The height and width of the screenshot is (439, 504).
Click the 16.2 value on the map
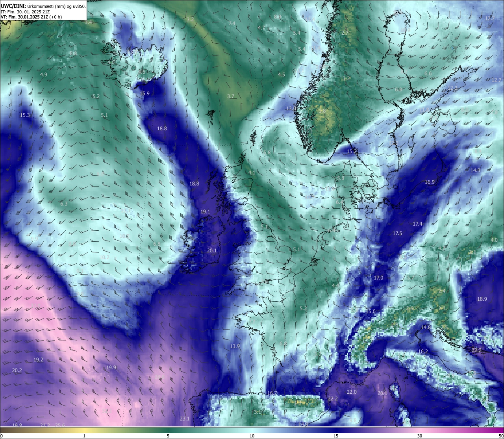[423, 351]
